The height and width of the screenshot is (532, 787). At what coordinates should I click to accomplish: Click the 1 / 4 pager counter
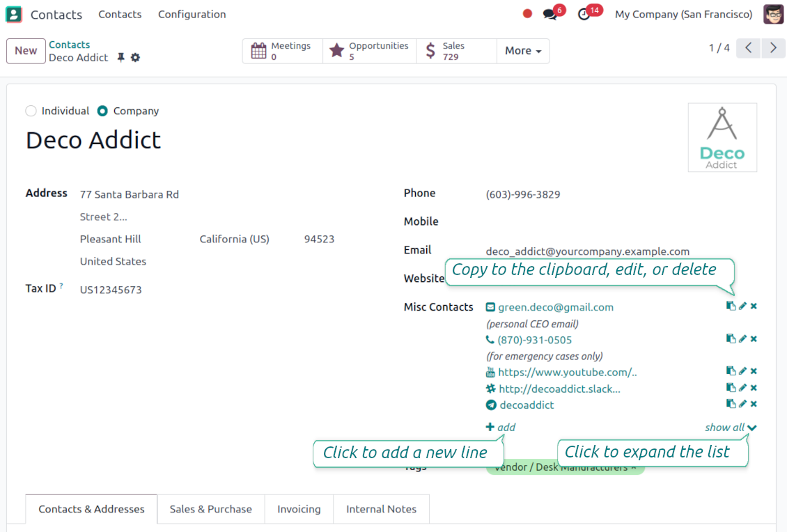(719, 48)
